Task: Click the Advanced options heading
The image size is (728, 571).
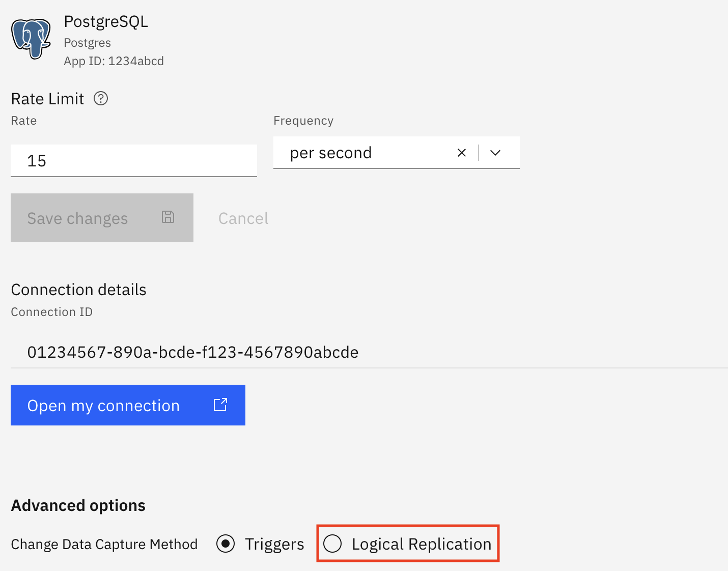Action: pyautogui.click(x=78, y=505)
